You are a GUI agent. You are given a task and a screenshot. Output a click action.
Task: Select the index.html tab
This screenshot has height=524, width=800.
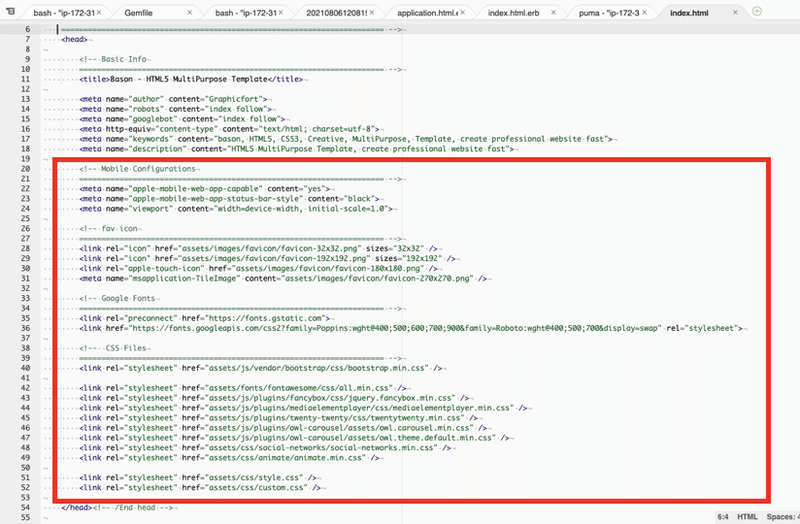[x=689, y=13]
